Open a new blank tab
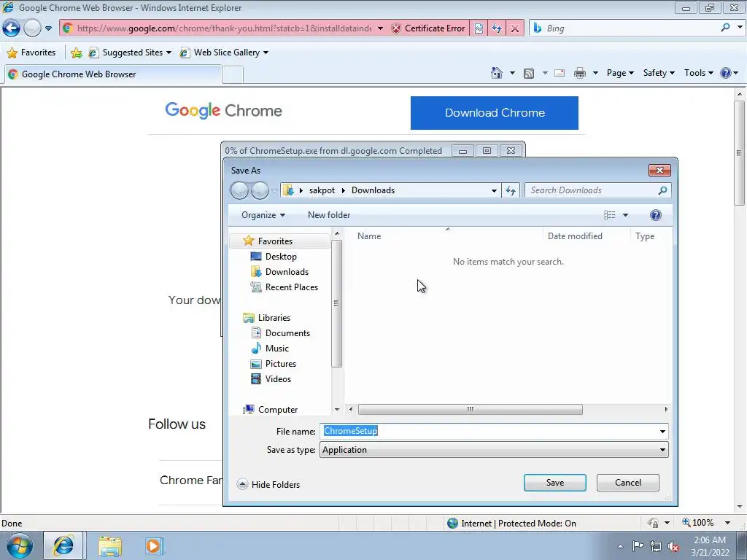Image resolution: width=747 pixels, height=560 pixels. click(233, 75)
